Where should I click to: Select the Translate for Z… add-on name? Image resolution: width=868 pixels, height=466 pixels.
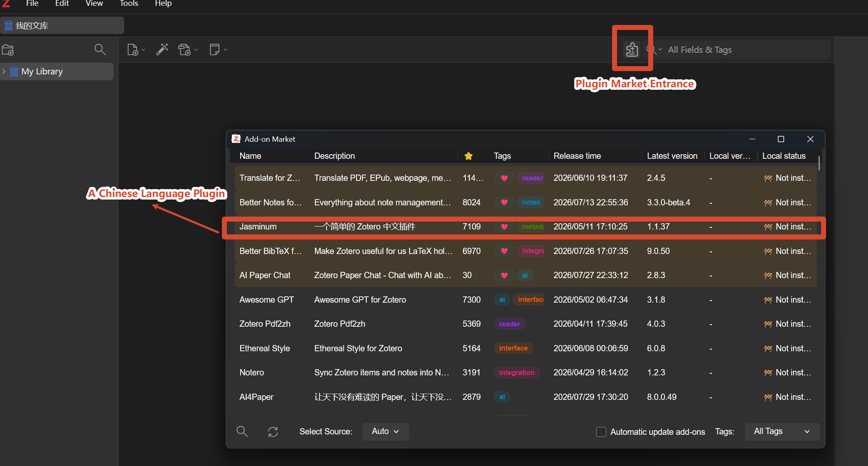[x=270, y=178]
